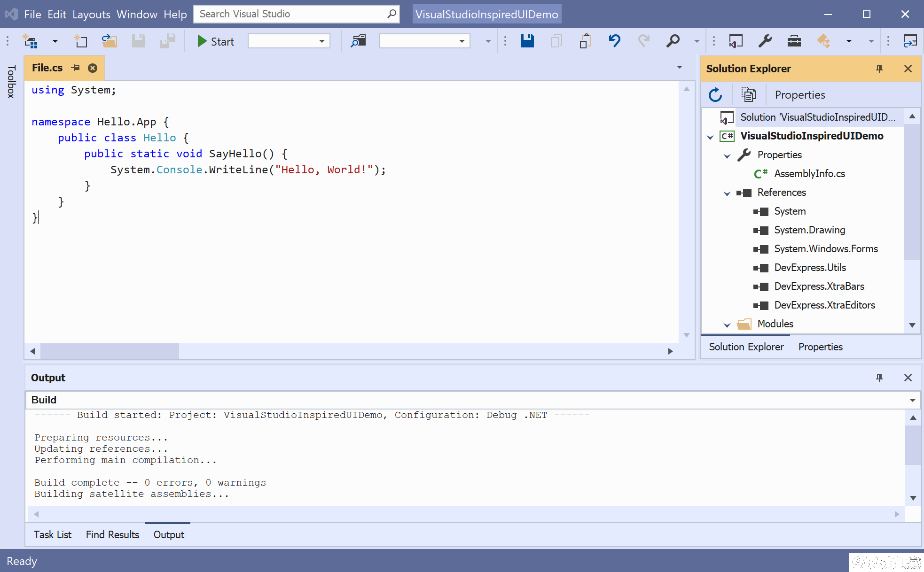Image resolution: width=924 pixels, height=572 pixels.
Task: Click the orange Class View icon
Action: (x=823, y=41)
